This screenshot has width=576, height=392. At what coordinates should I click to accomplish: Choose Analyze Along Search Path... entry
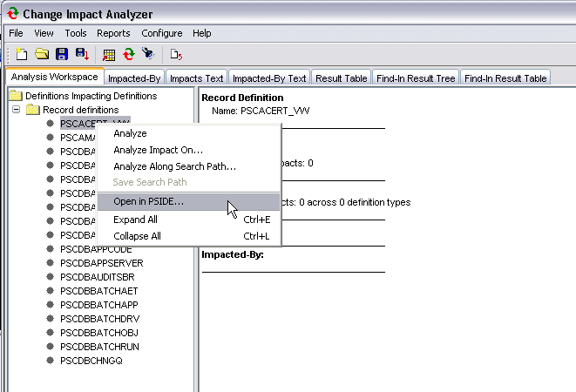click(x=189, y=166)
